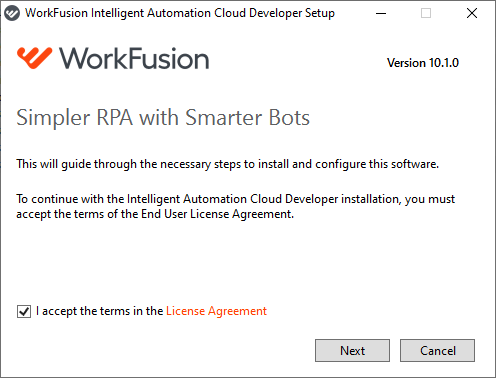Close the WorkFusion setup dialog

pos(472,13)
